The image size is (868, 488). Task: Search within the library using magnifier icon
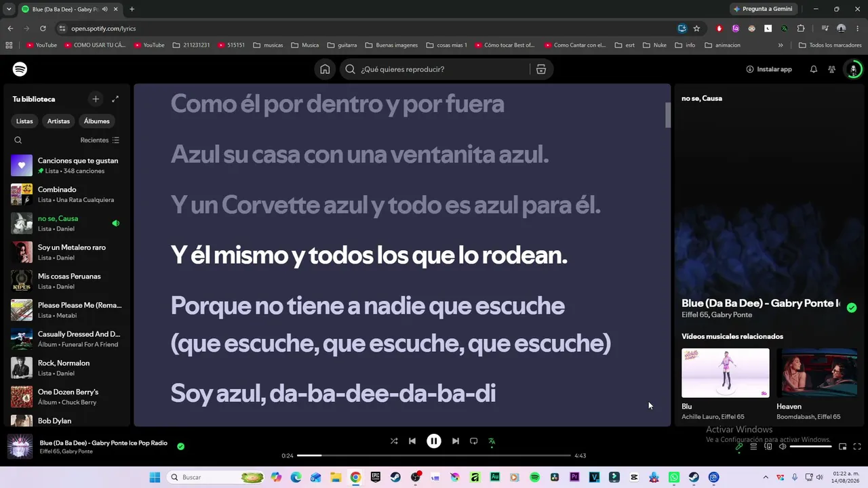[x=18, y=140]
